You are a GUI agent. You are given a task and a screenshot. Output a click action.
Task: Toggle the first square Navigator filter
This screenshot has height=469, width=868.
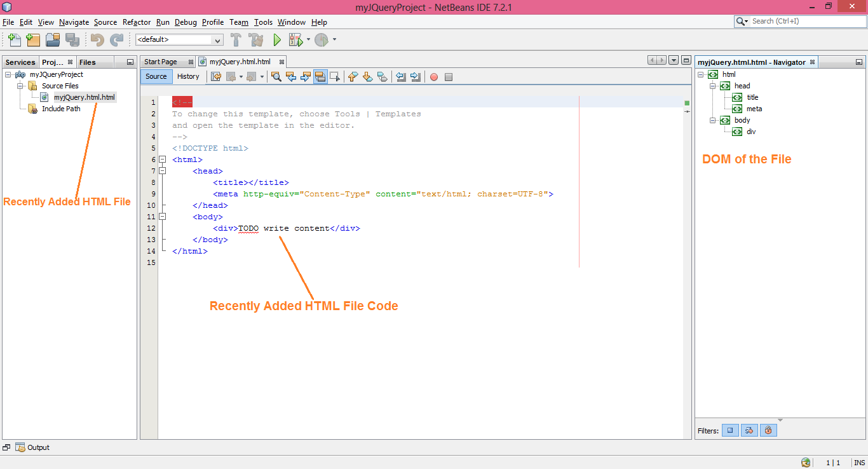click(730, 430)
